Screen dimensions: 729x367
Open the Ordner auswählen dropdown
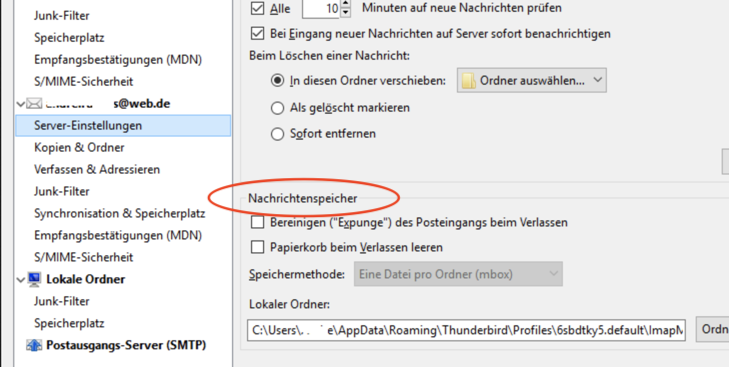(x=531, y=80)
